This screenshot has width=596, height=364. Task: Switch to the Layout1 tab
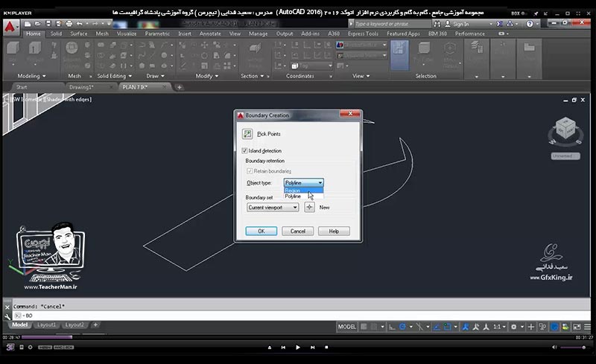point(46,325)
